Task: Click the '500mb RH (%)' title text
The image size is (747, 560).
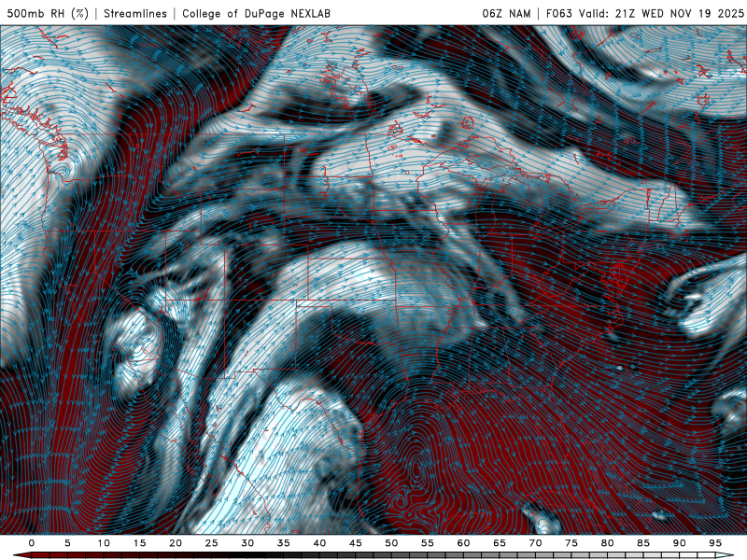Action: [x=49, y=13]
